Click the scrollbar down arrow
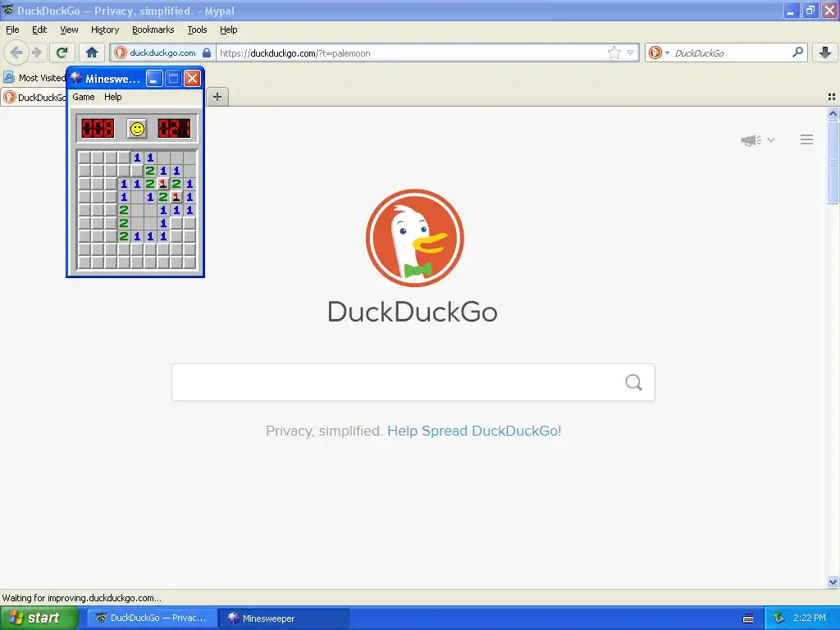This screenshot has width=840, height=630. (833, 582)
